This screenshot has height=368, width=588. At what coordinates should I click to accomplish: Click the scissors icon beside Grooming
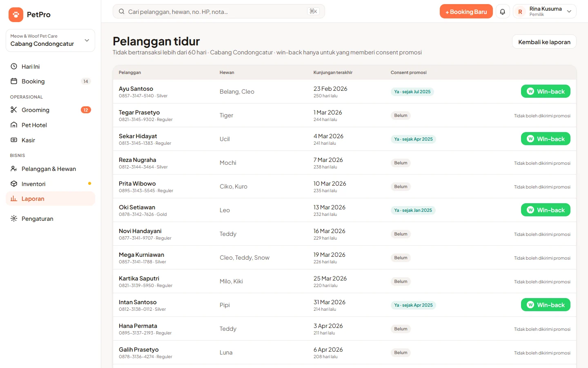(x=14, y=110)
